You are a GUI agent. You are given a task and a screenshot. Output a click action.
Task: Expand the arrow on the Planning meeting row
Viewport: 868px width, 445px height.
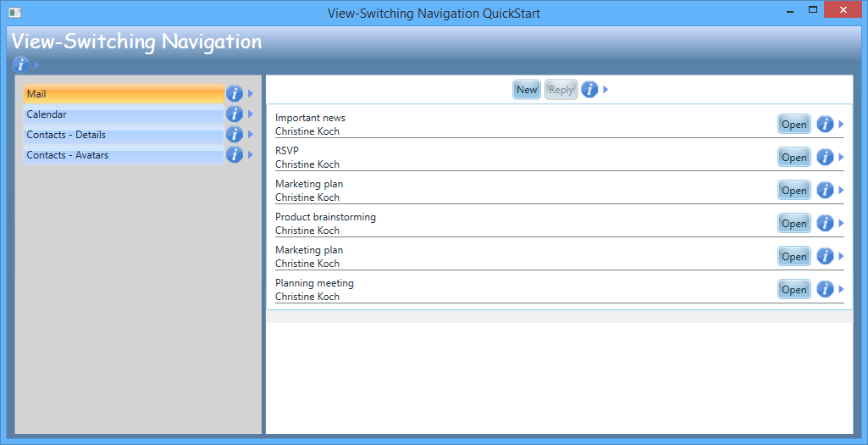click(842, 289)
